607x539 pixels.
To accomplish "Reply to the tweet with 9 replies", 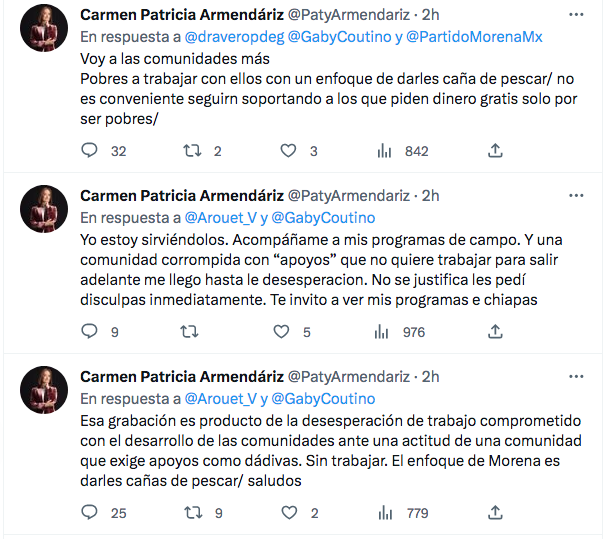I will coord(90,332).
